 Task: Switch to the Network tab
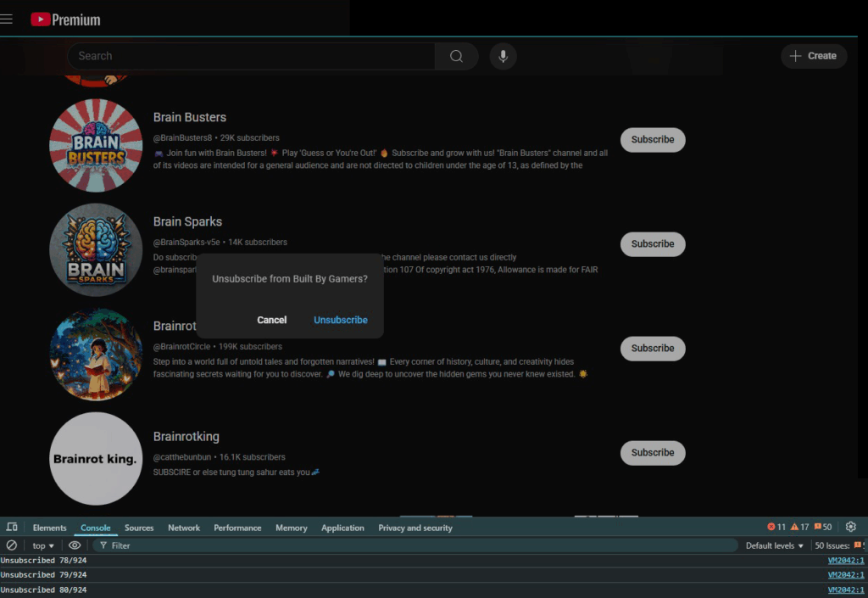(184, 528)
